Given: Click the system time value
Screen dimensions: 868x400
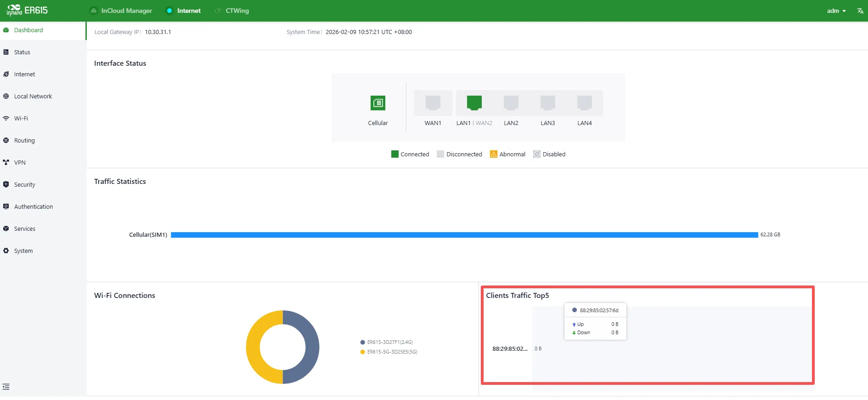Looking at the screenshot, I should [x=369, y=32].
